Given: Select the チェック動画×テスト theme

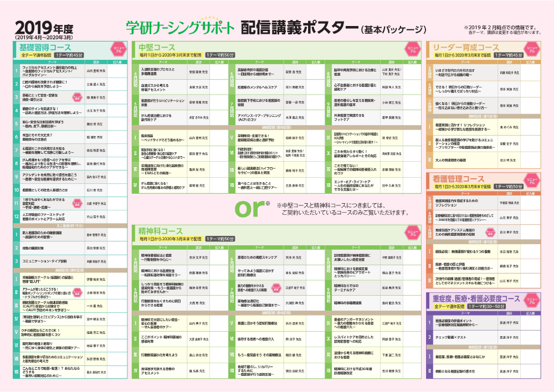Looking at the screenshot, I should [x=451, y=337].
